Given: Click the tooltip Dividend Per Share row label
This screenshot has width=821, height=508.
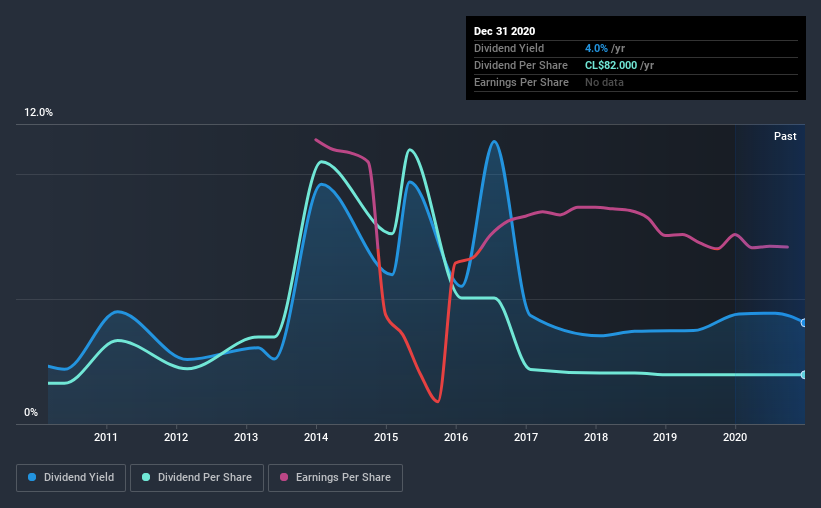Looking at the screenshot, I should point(520,65).
